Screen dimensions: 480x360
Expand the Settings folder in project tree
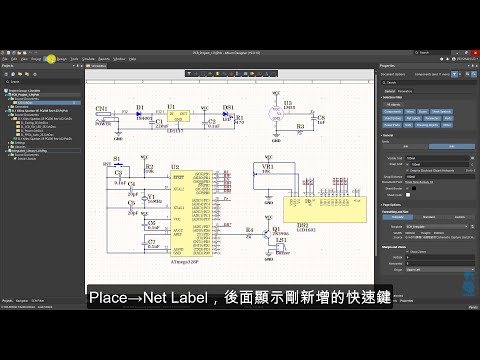[x=9, y=143]
